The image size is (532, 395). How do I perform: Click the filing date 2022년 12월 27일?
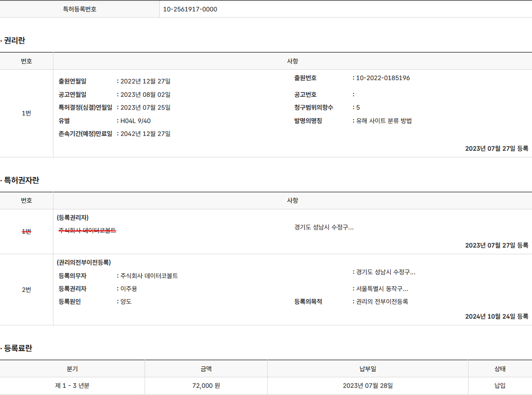pyautogui.click(x=145, y=81)
